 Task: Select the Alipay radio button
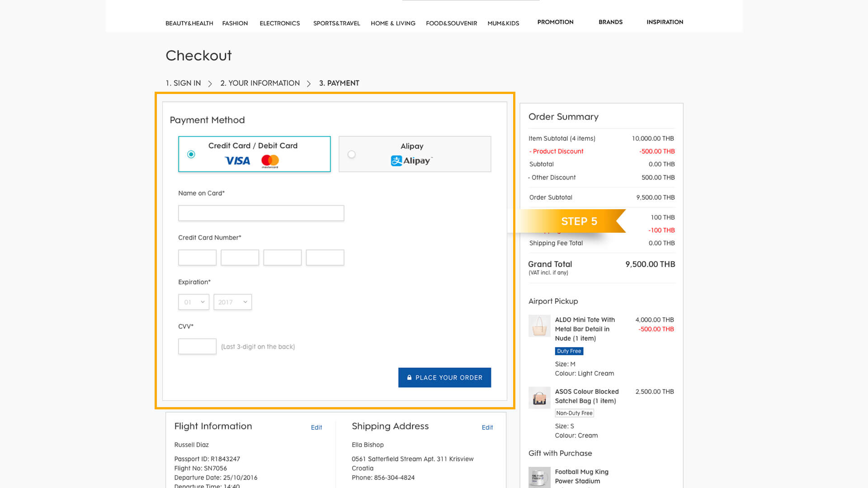[x=351, y=155]
